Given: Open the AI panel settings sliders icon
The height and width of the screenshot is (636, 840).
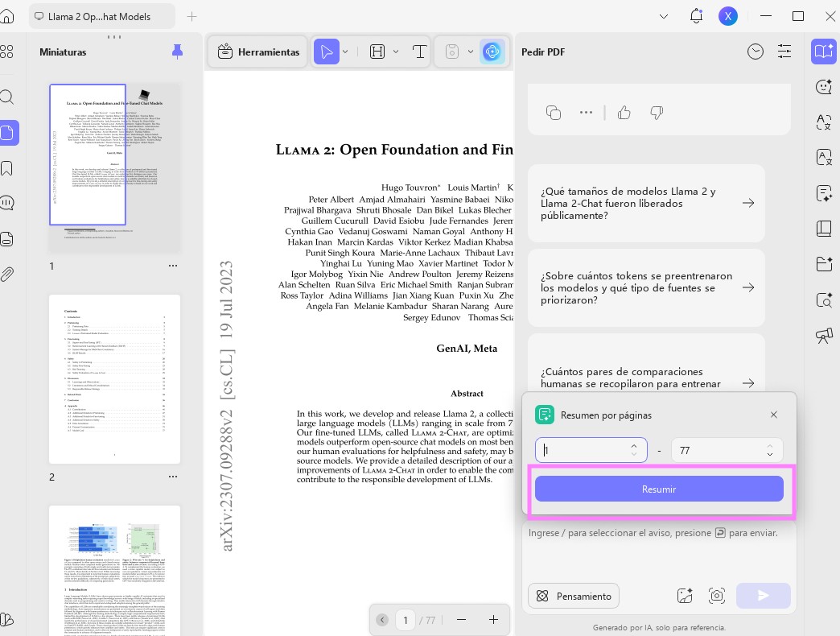Looking at the screenshot, I should point(784,52).
